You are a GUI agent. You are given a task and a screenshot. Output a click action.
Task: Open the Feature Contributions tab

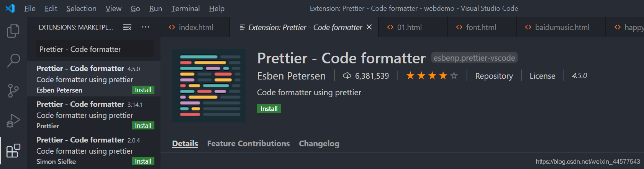(248, 144)
